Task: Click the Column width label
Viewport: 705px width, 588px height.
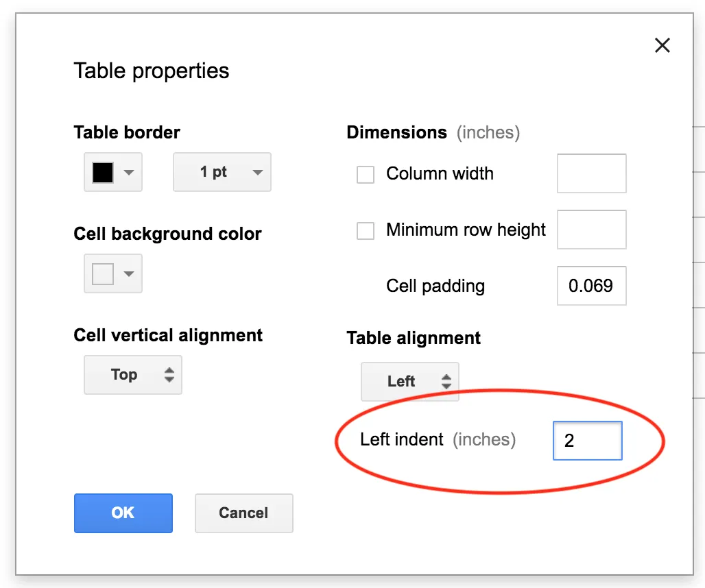Action: point(440,174)
